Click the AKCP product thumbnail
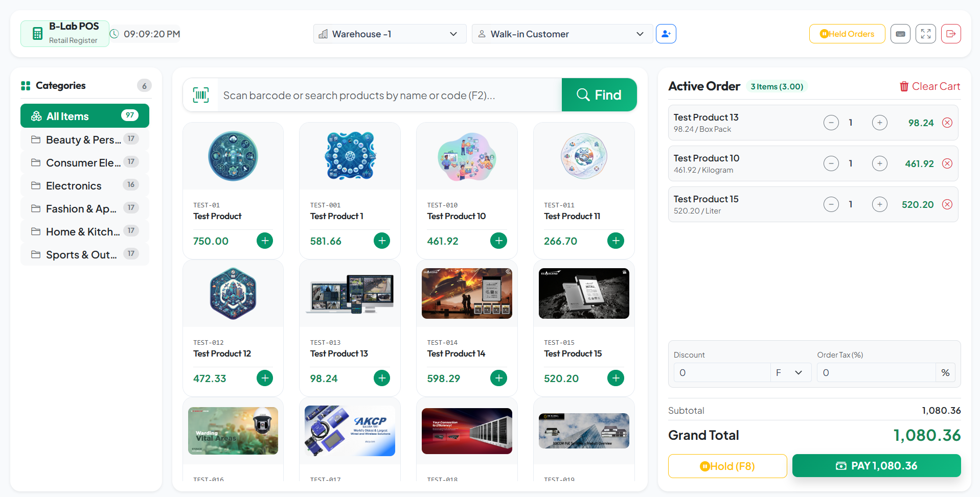 (x=350, y=431)
